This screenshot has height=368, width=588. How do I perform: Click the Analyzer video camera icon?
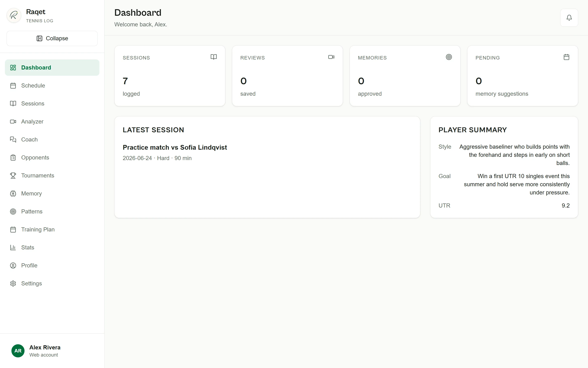13,122
